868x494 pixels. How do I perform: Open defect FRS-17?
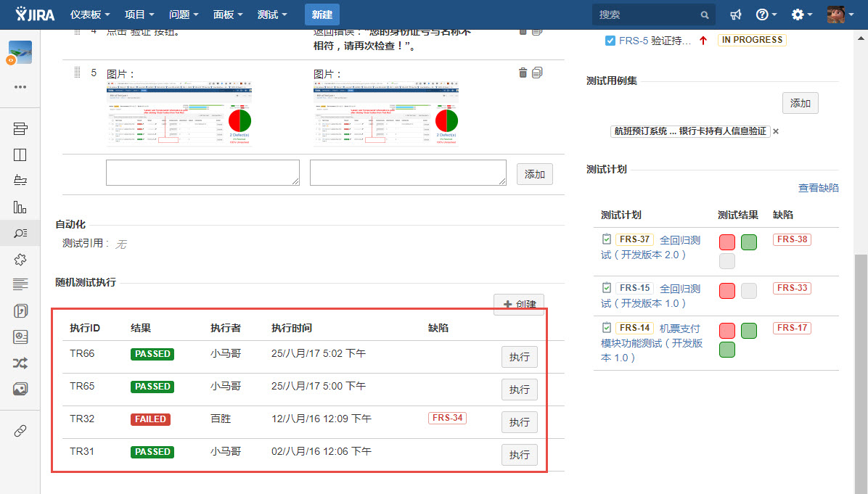point(793,328)
